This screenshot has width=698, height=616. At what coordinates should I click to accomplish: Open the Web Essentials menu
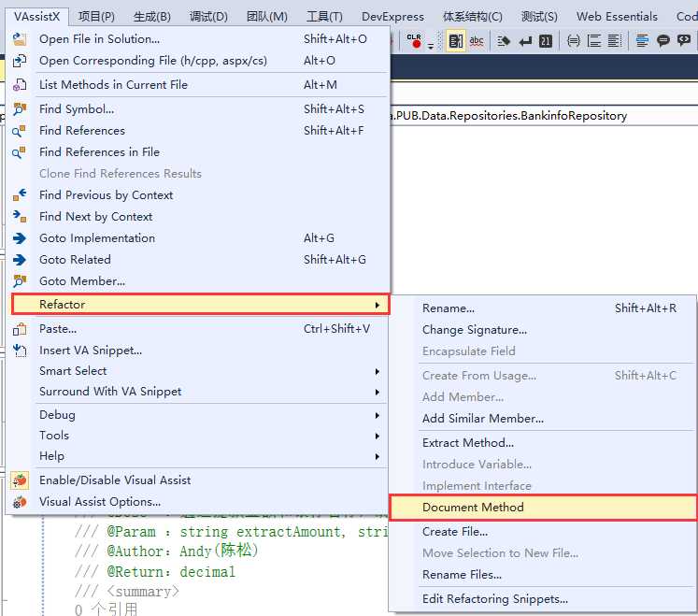pos(617,17)
